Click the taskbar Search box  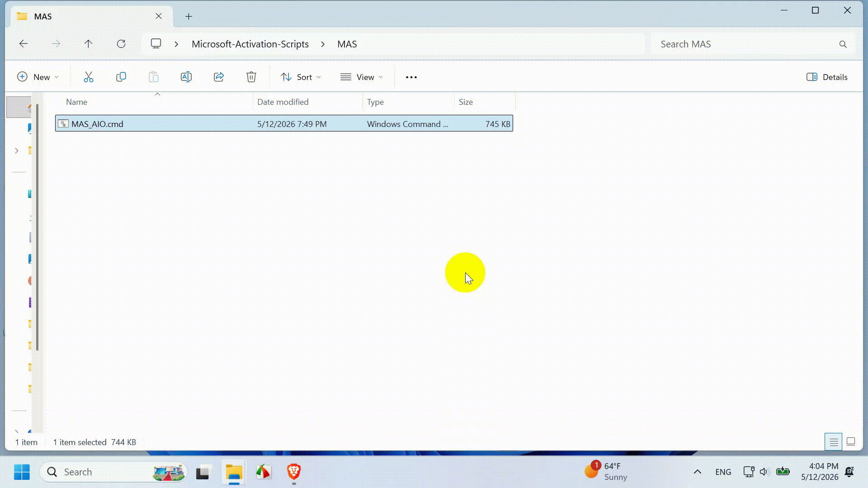click(113, 472)
